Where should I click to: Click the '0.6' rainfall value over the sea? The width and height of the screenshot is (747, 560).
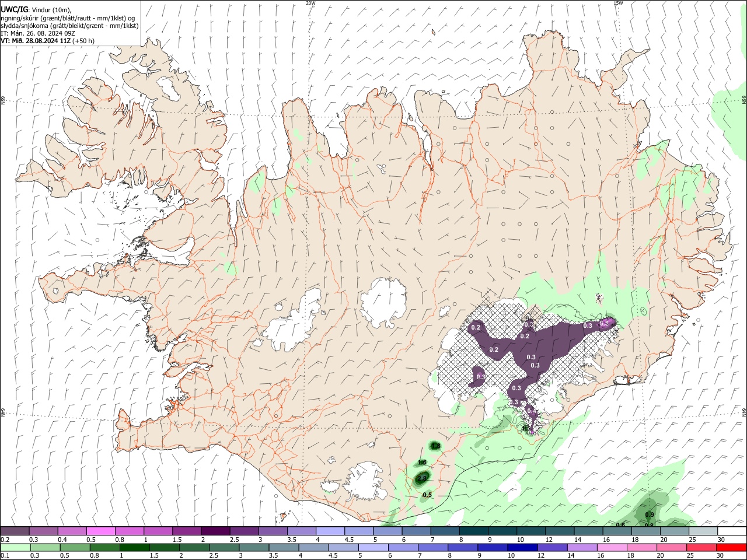pos(620,525)
